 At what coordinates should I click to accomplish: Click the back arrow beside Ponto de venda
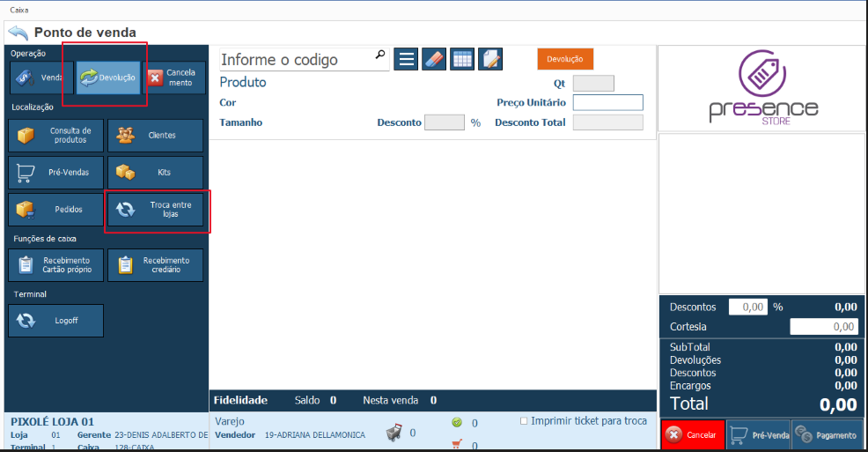[18, 33]
